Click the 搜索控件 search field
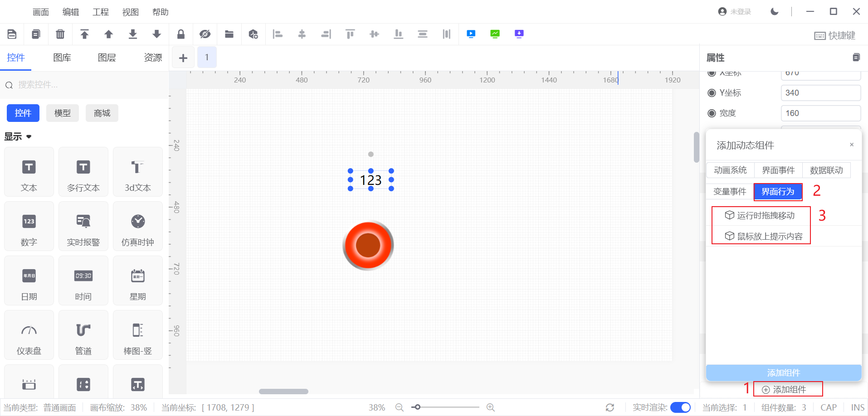This screenshot has height=416, width=868. [86, 85]
